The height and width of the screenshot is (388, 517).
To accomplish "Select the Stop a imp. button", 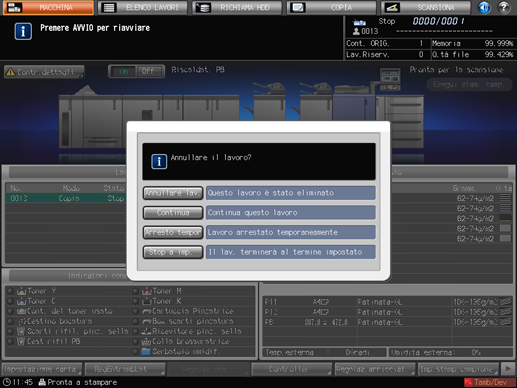I will (173, 252).
